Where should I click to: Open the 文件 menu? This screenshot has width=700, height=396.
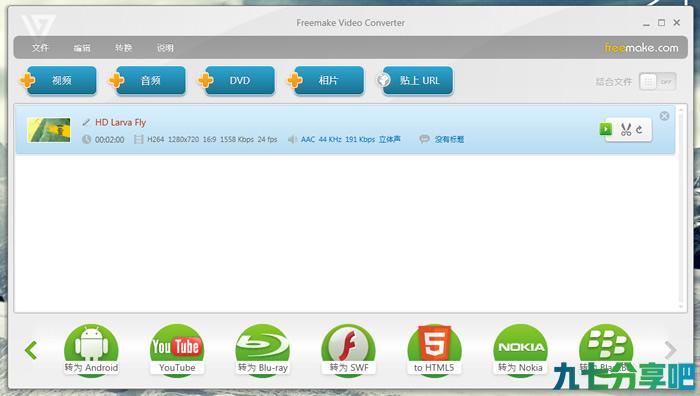pos(40,47)
